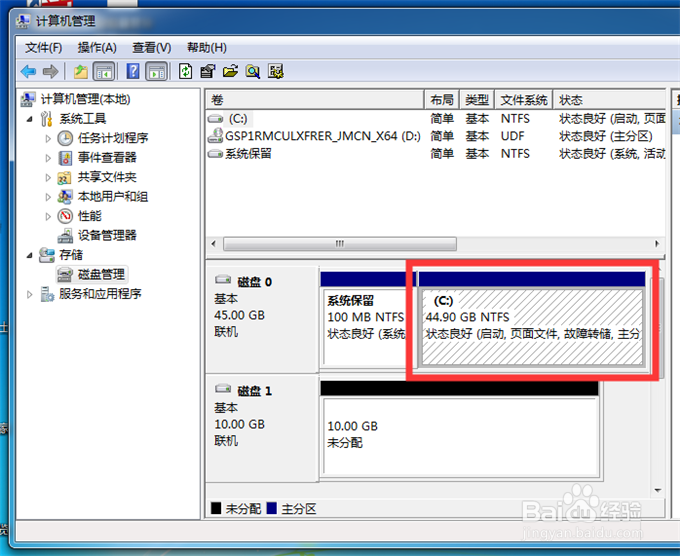Viewport: 680px width, 556px height.
Task: Select the 系统保留 volume name in list
Action: [248, 154]
